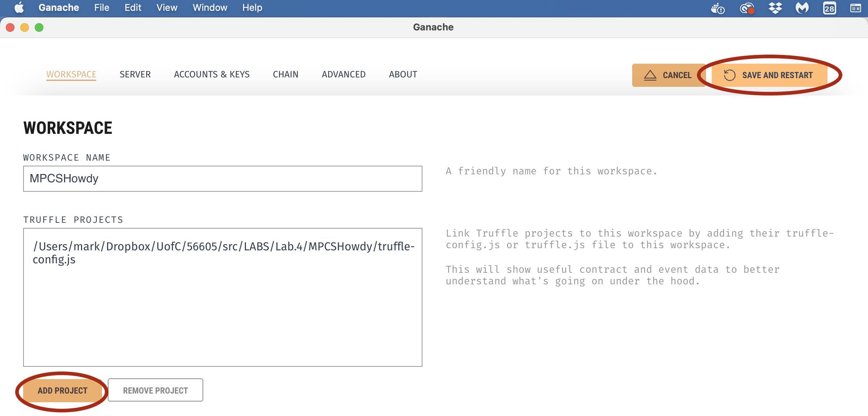Click the calendar 28 menu bar icon
The width and height of the screenshot is (868, 416).
tap(829, 8)
